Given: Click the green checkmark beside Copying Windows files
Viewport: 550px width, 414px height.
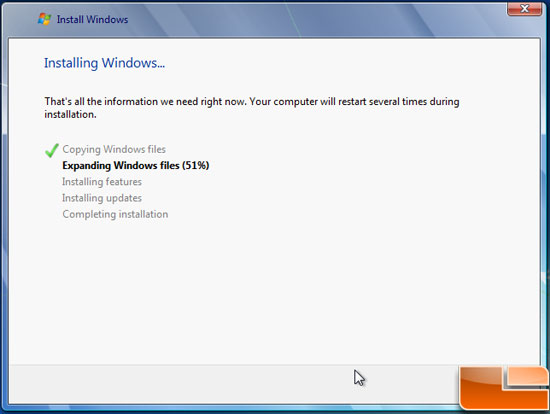Looking at the screenshot, I should pyautogui.click(x=52, y=150).
